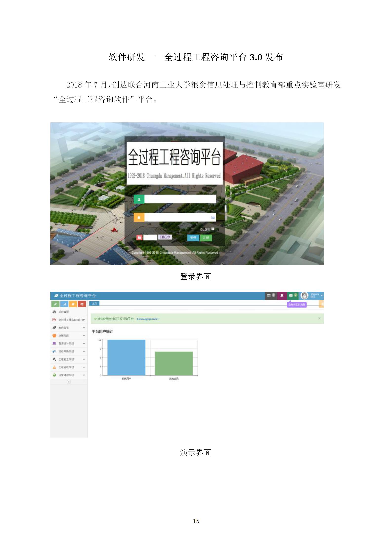Expand the 招标采购阶段 sidebar menu

click(69, 351)
